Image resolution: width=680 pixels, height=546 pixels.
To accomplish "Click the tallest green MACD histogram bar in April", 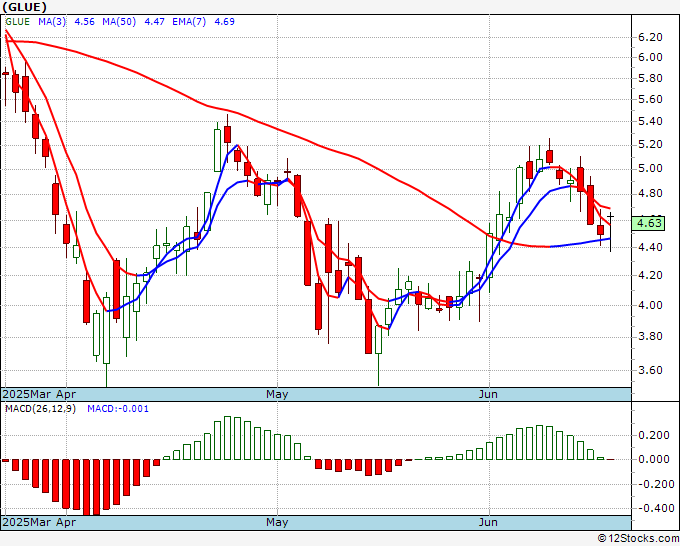I will [228, 438].
